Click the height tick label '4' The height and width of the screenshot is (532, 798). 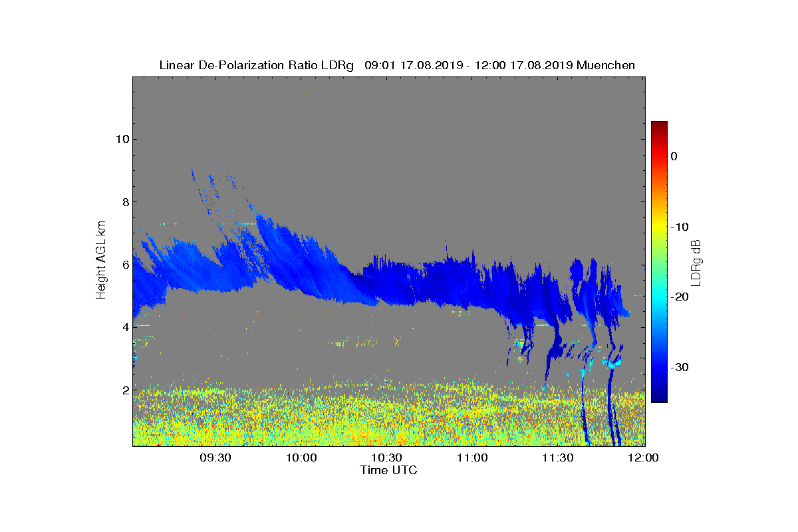click(x=124, y=327)
